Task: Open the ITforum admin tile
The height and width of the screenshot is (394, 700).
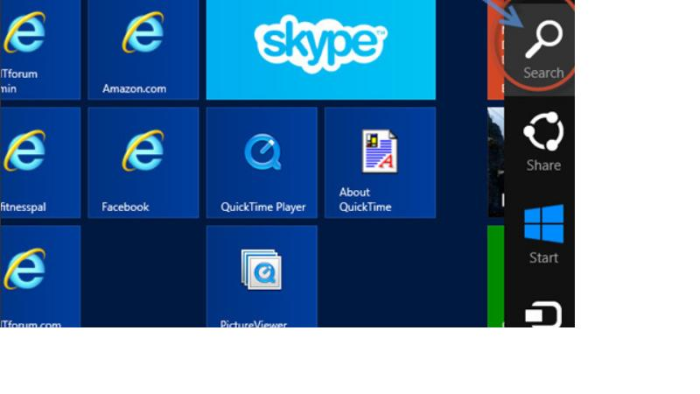Action: (x=40, y=50)
